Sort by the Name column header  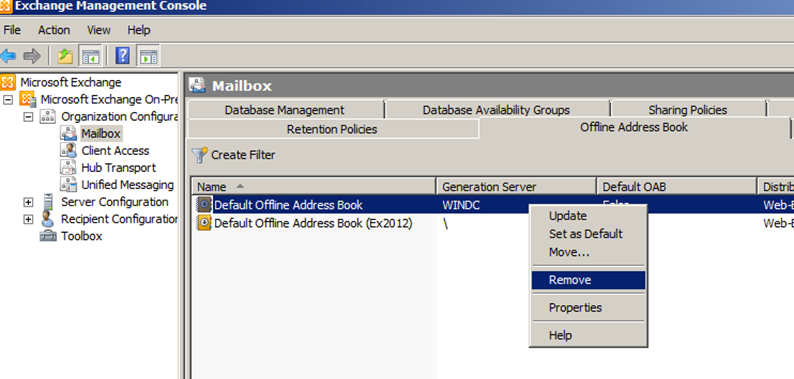pos(313,186)
